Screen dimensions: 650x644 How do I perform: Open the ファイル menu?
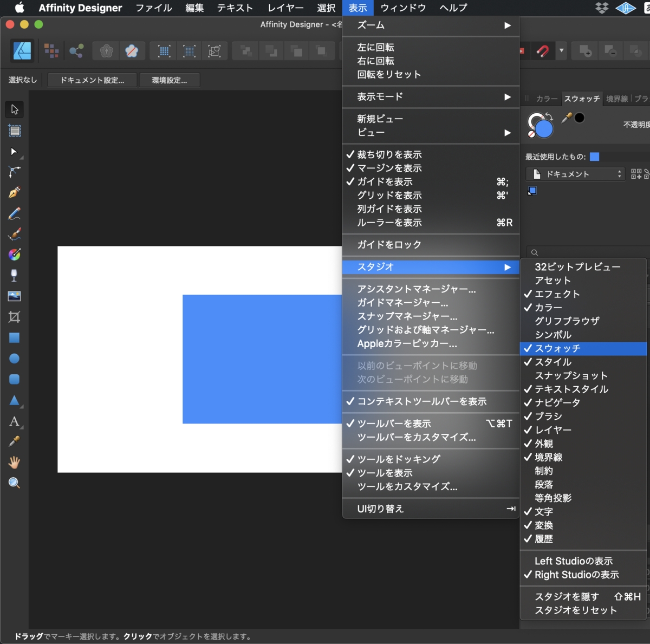click(153, 8)
